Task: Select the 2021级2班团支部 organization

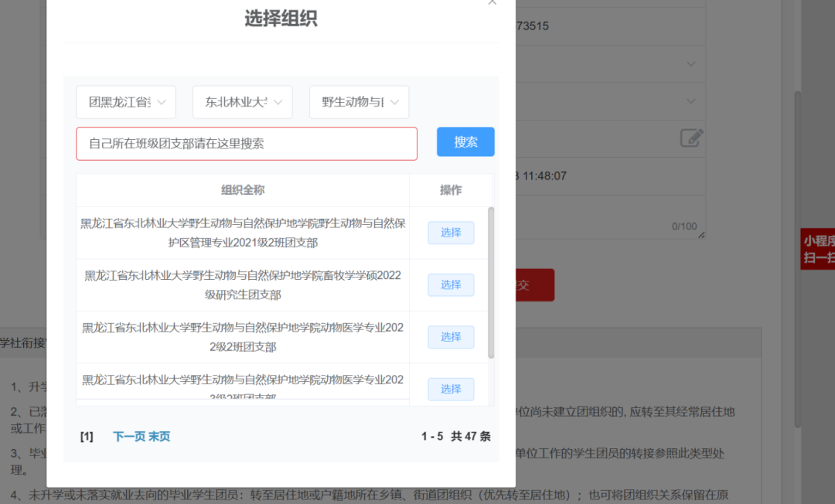Action: point(450,232)
